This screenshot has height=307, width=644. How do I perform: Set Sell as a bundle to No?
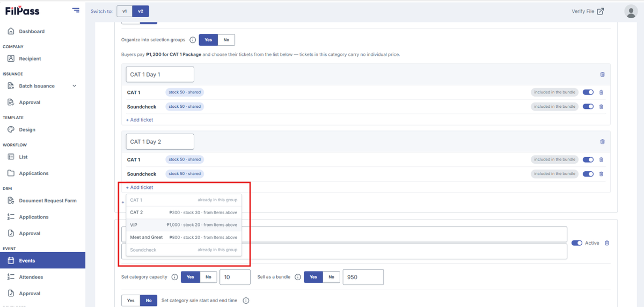click(331, 277)
